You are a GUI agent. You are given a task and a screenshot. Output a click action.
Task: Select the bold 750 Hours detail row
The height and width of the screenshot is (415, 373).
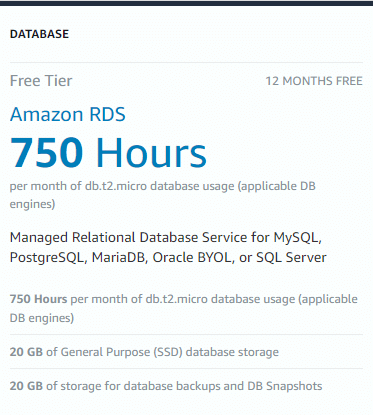pos(184,308)
